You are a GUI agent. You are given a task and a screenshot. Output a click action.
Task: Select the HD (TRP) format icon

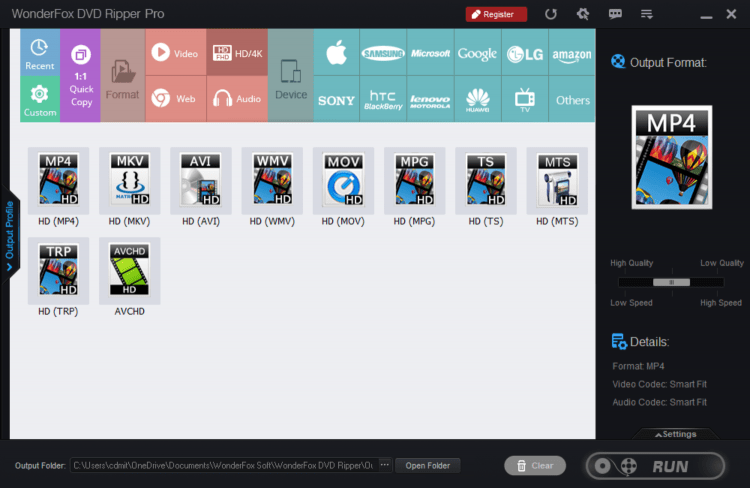coord(58,271)
